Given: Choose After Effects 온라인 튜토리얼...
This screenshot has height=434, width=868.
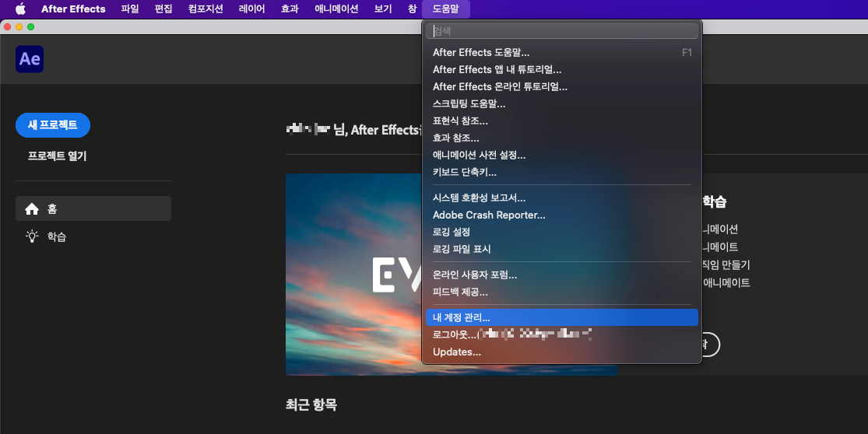Looking at the screenshot, I should click(x=562, y=87).
